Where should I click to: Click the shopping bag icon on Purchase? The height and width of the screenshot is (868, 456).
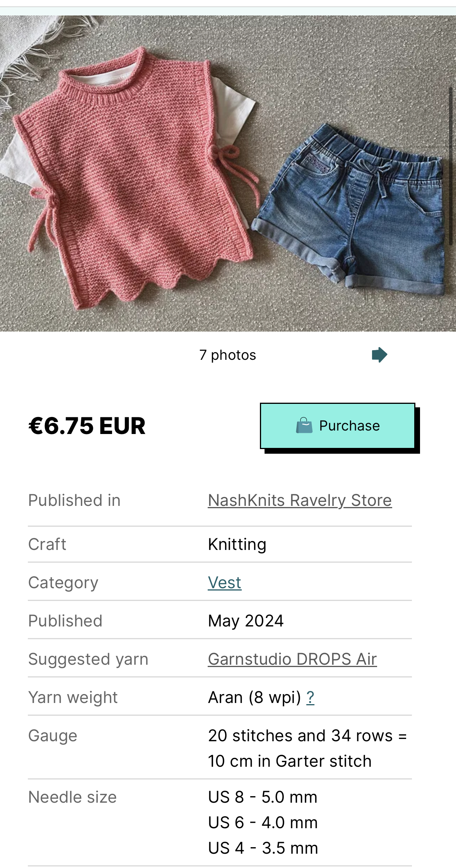[x=304, y=425]
